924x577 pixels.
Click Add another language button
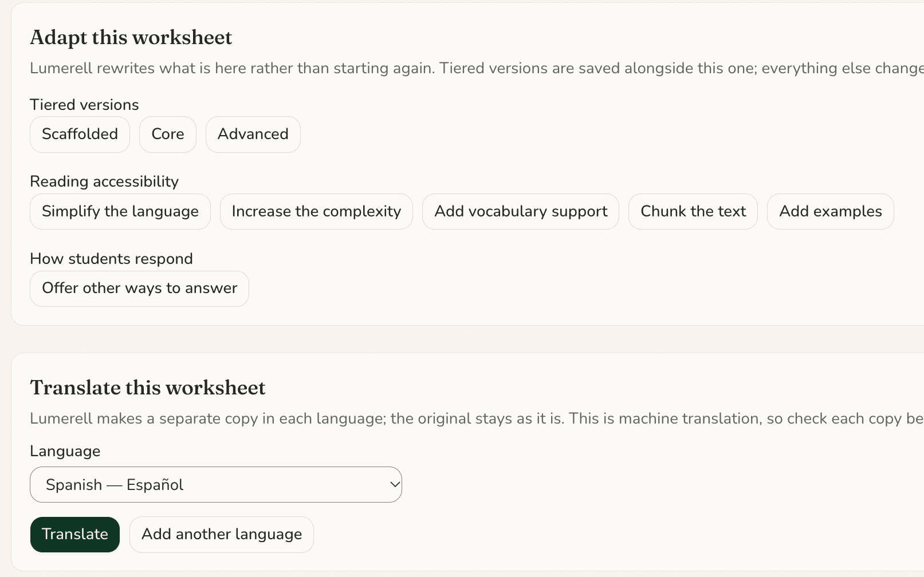(x=222, y=535)
